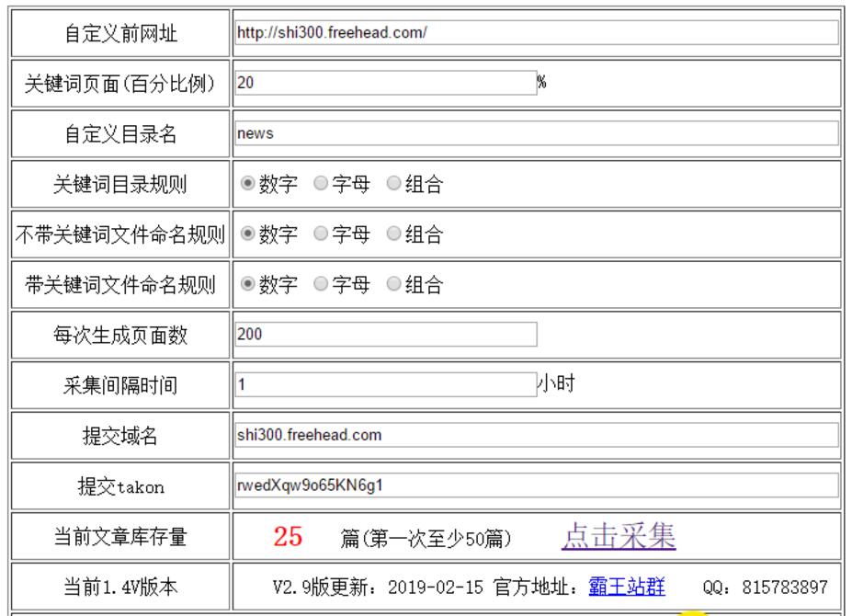Open the 霸王站群 official site link
Screen dimensions: 852x616
click(x=627, y=587)
